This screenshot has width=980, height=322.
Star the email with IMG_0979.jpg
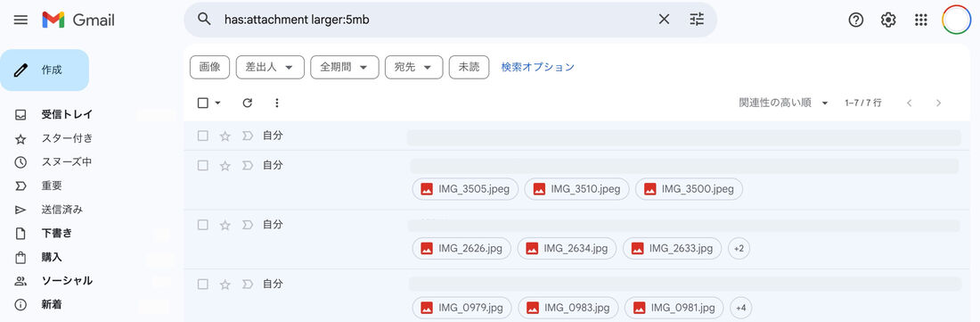tap(225, 285)
